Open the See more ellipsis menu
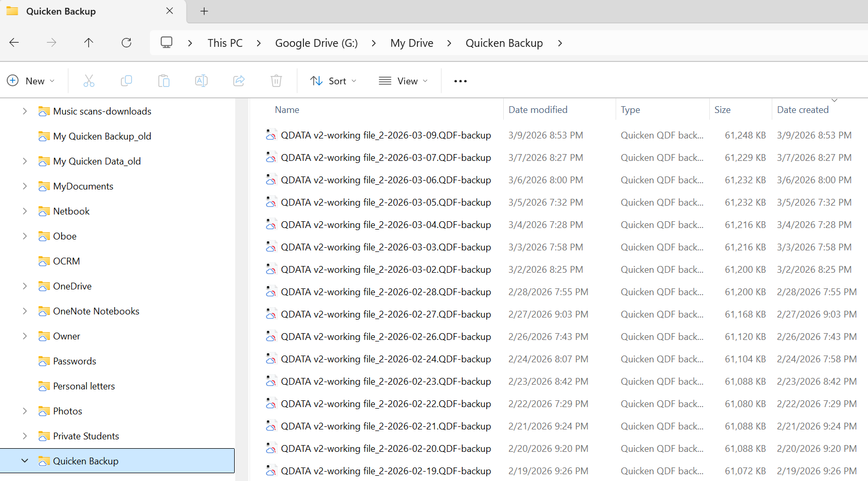Viewport: 868px width, 481px height. pos(461,81)
